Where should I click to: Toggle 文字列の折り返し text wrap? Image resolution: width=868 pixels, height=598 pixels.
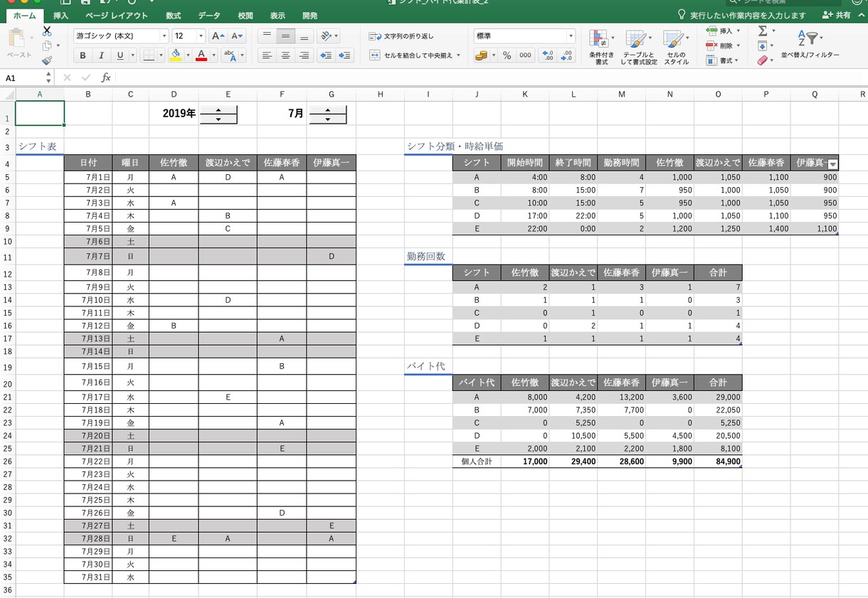pos(401,36)
